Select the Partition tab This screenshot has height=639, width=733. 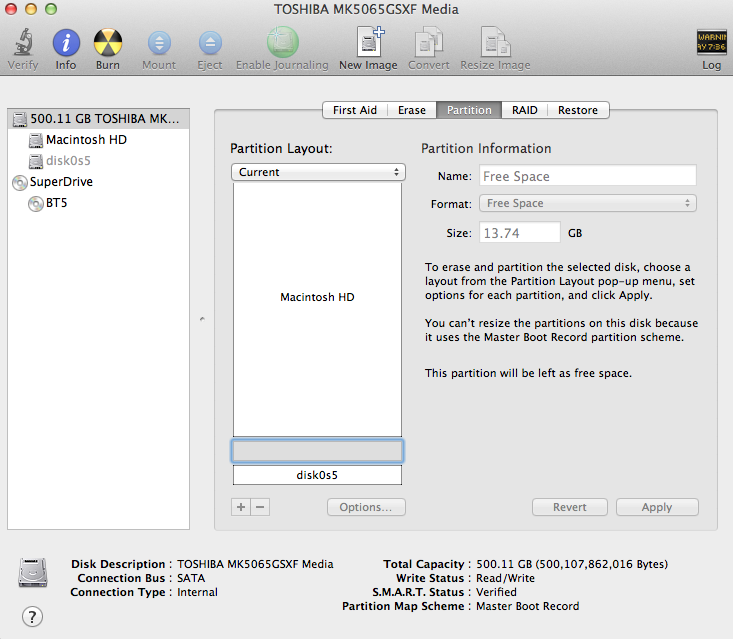(469, 110)
